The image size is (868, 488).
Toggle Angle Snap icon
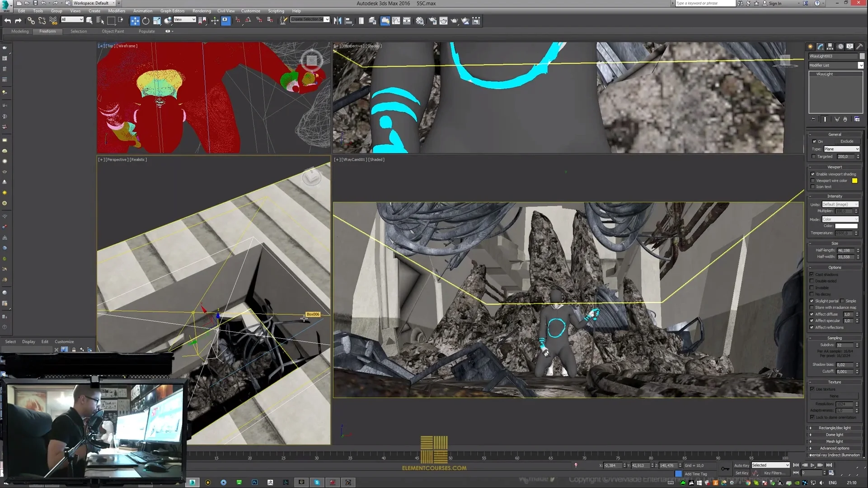coord(248,20)
